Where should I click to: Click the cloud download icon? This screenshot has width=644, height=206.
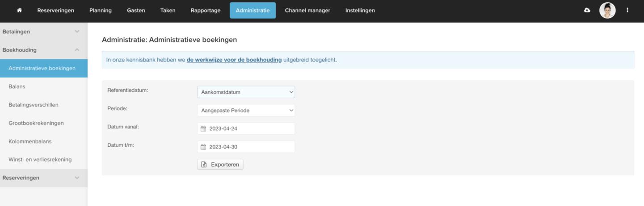tap(587, 10)
